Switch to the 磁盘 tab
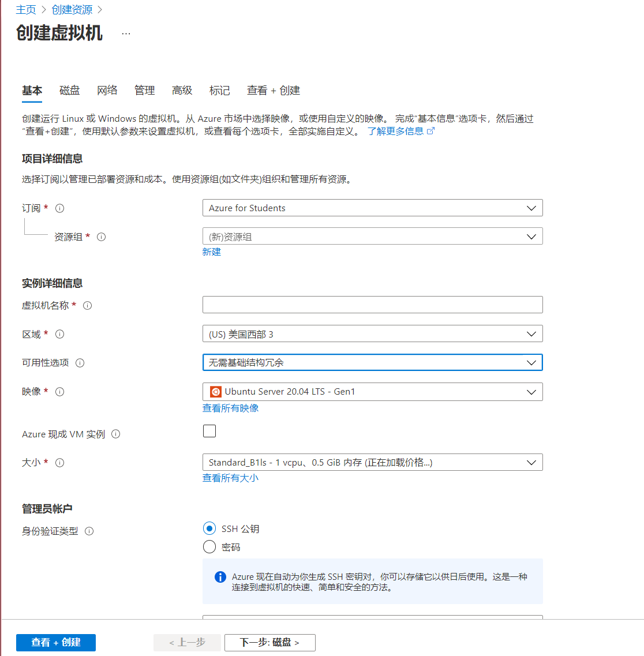This screenshot has height=656, width=644. 69,91
